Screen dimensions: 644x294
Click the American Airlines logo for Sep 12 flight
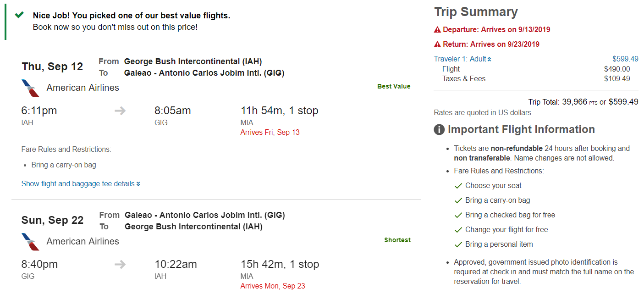pos(30,88)
